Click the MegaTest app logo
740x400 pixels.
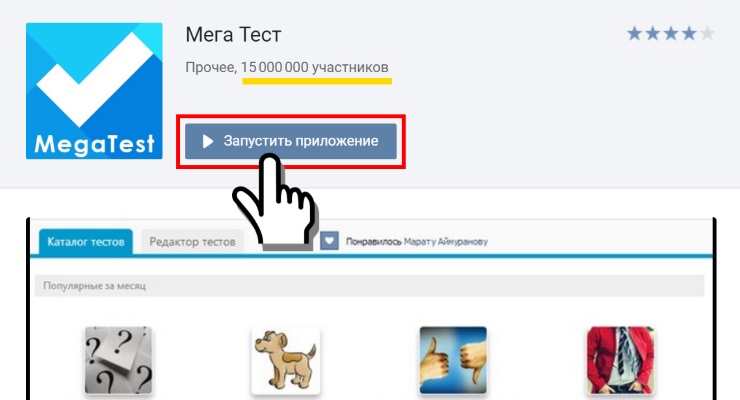94,91
